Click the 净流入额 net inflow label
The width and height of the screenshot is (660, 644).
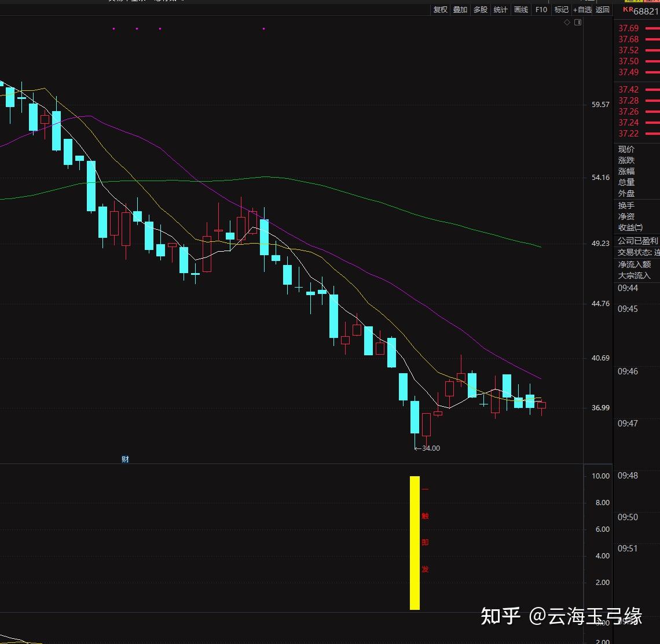(634, 264)
